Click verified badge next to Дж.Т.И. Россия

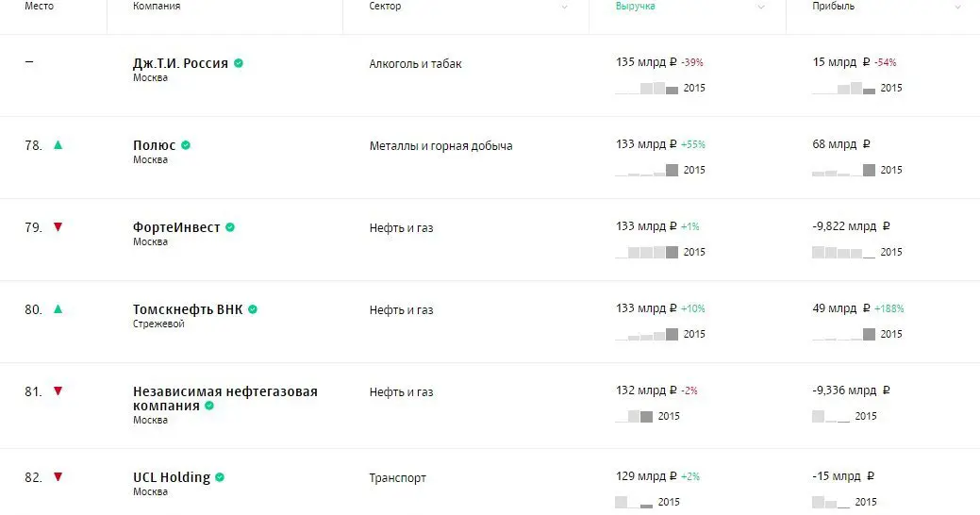coord(239,63)
